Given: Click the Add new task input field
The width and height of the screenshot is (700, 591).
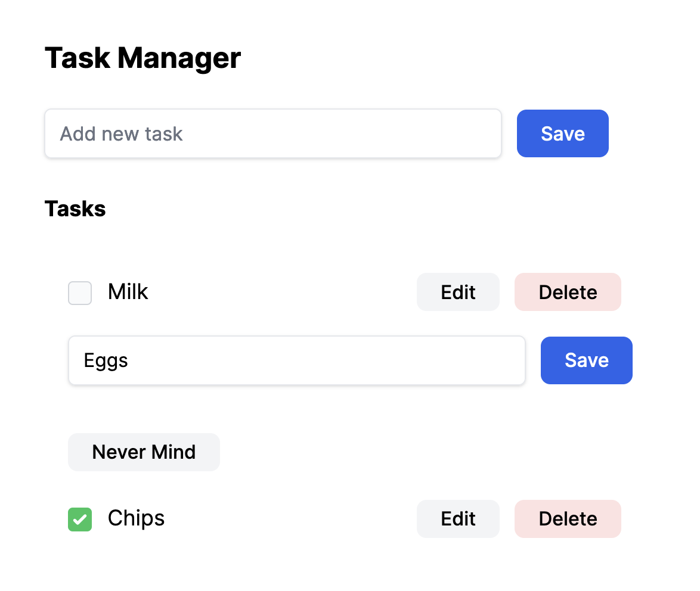Looking at the screenshot, I should (272, 133).
